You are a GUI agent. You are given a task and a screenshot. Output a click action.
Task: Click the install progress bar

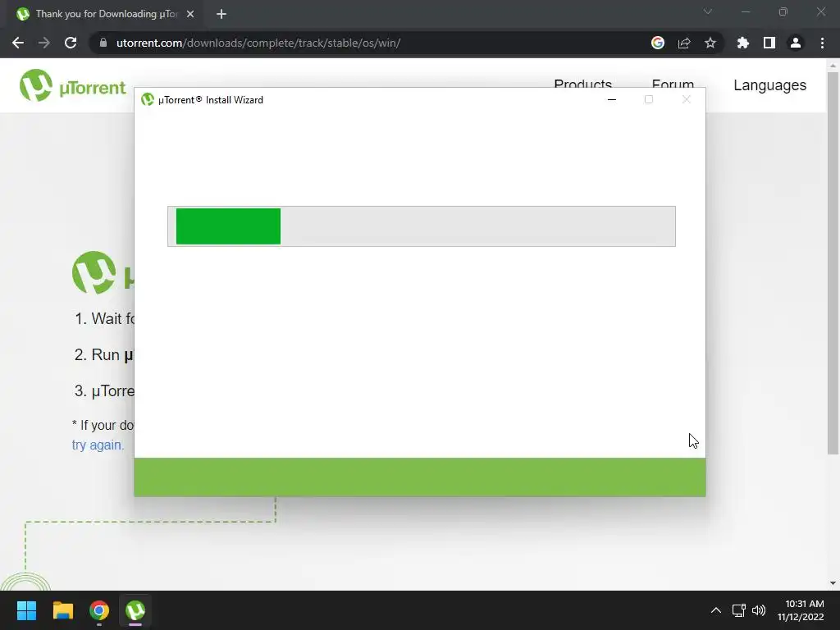coord(422,226)
